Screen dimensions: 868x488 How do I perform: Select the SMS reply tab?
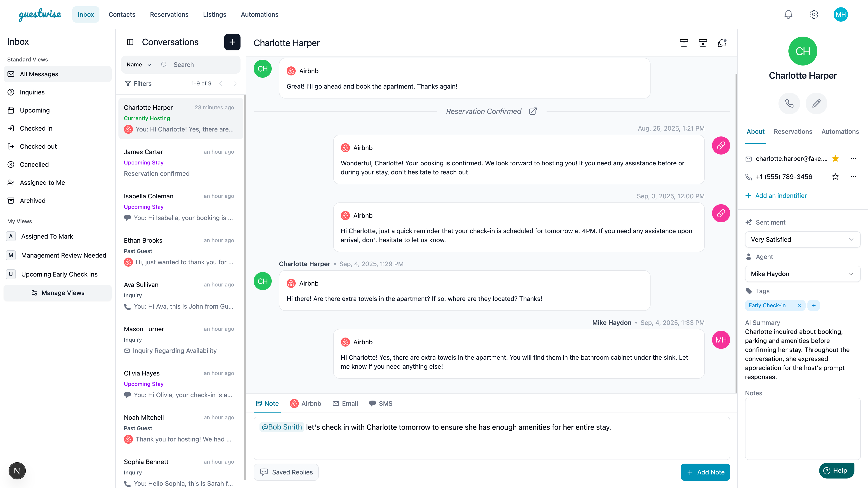click(381, 404)
